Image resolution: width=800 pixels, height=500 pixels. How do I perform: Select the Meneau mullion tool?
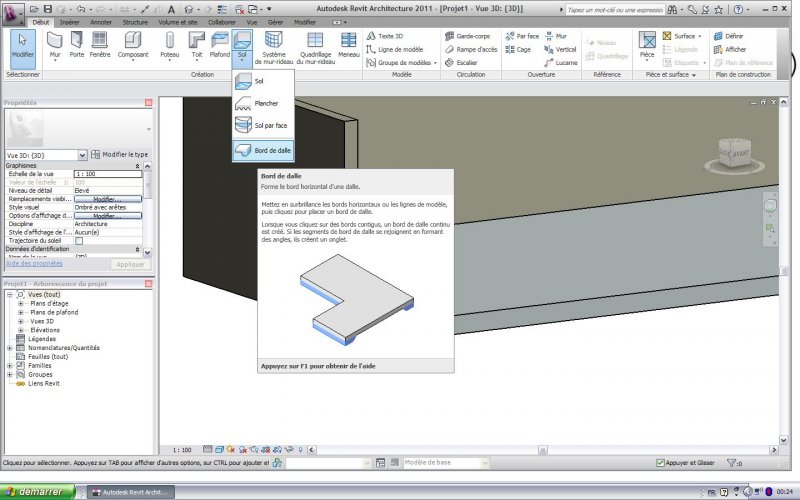point(348,45)
